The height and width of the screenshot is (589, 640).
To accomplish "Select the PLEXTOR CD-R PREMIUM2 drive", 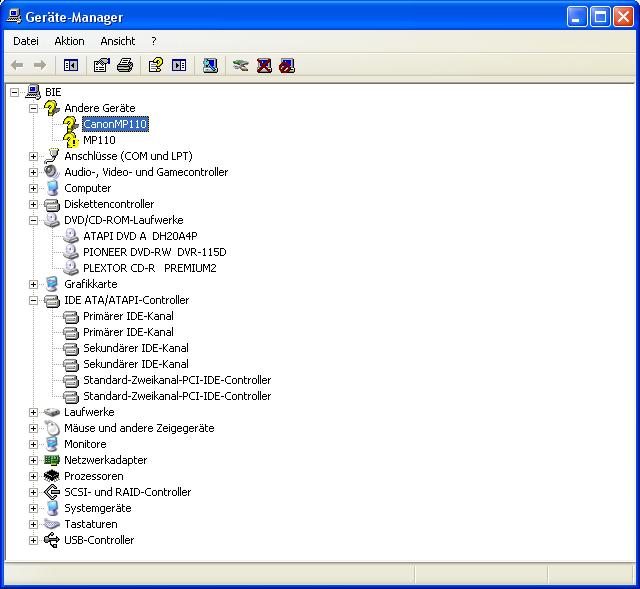I will click(x=149, y=268).
